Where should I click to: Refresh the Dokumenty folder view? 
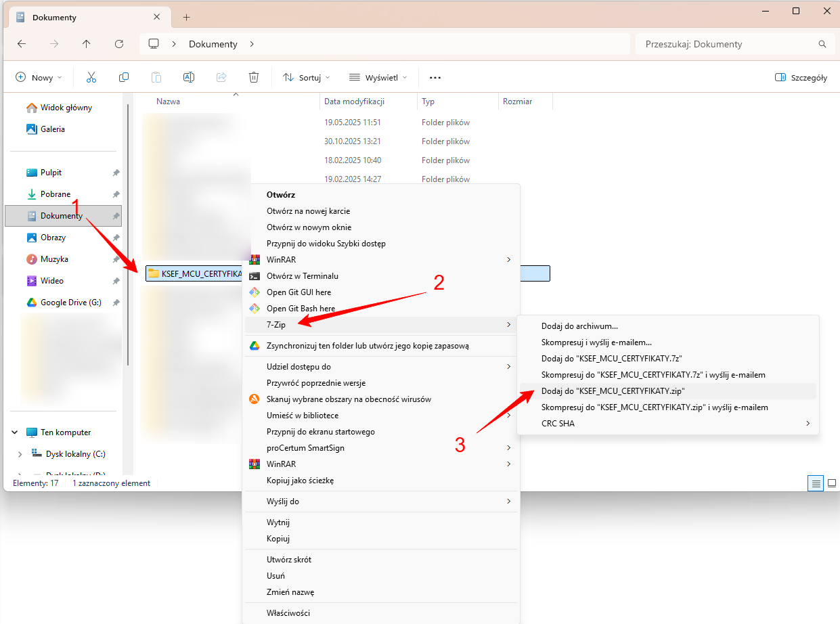tap(119, 44)
